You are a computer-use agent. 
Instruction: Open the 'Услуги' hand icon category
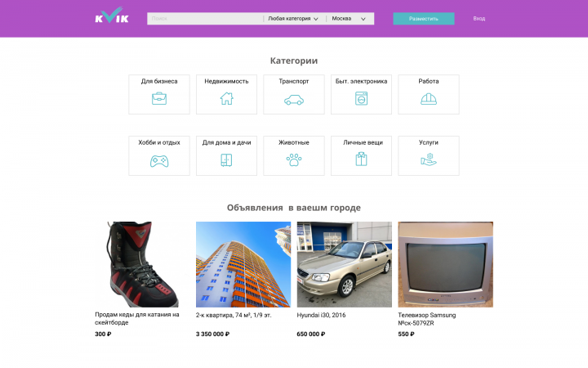tap(429, 160)
